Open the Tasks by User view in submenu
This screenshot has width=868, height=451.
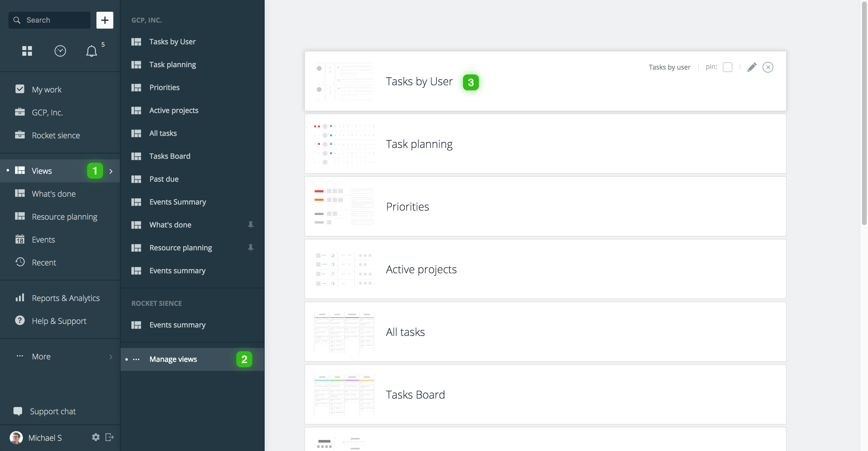pos(192,42)
